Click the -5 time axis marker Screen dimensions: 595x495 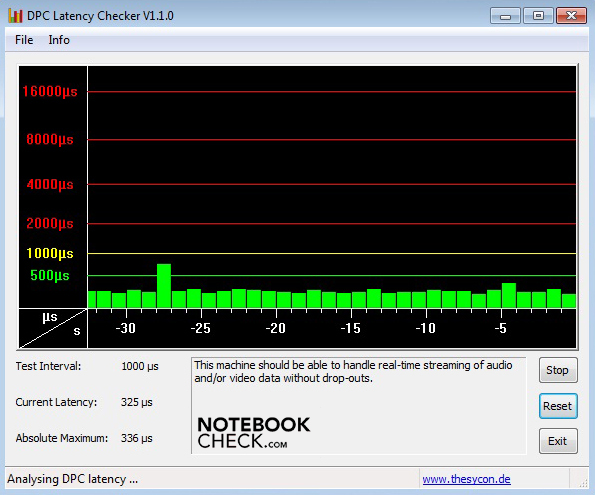point(501,328)
